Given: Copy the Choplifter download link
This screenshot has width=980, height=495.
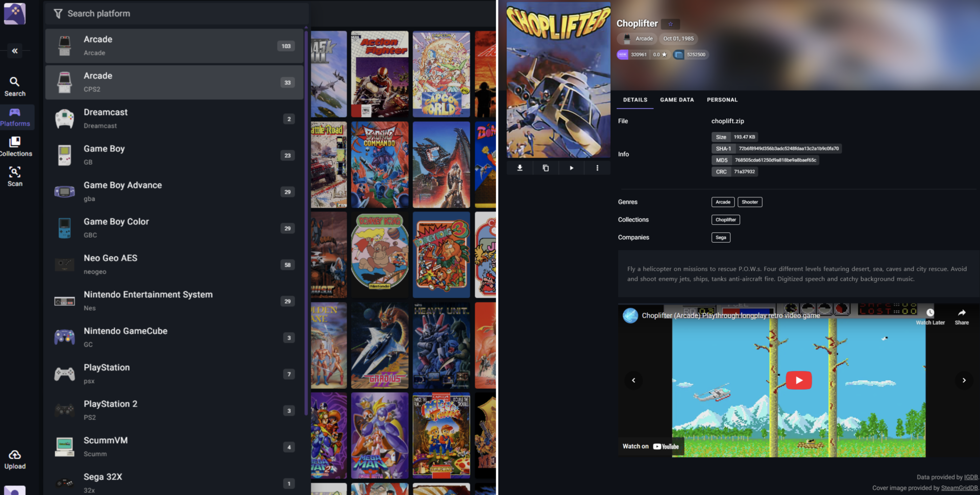Looking at the screenshot, I should click(x=546, y=168).
